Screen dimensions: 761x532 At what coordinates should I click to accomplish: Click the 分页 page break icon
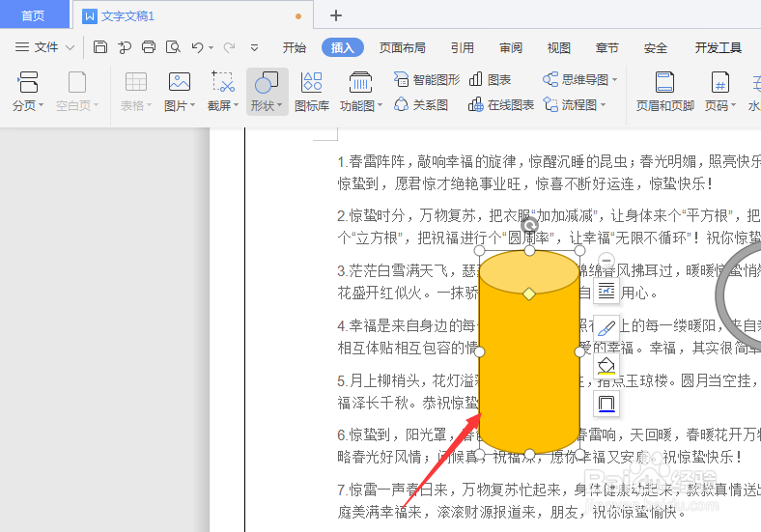coord(28,81)
